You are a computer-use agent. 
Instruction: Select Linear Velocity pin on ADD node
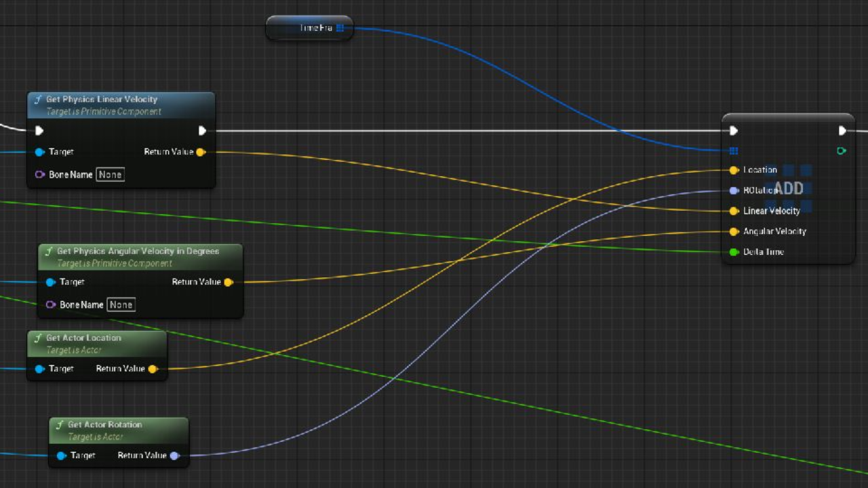734,211
